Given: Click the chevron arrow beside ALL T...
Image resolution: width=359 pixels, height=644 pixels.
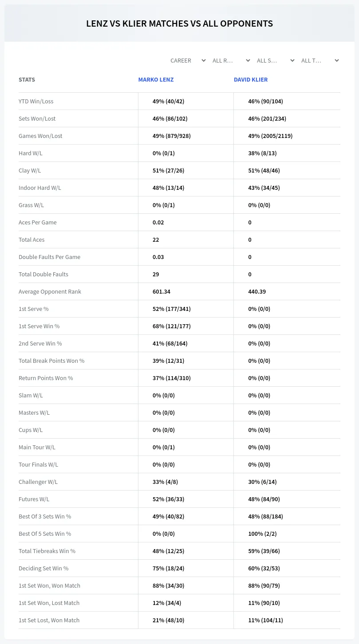Looking at the screenshot, I should [x=336, y=60].
